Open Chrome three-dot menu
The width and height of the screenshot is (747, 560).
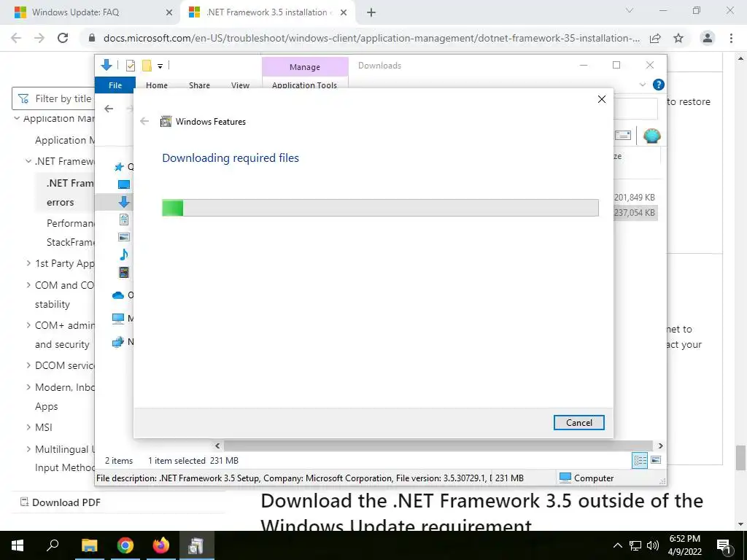coord(731,38)
